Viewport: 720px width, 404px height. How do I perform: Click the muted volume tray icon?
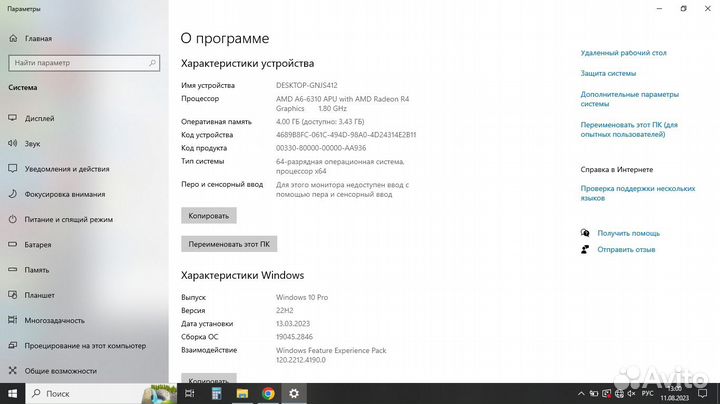tap(631, 394)
